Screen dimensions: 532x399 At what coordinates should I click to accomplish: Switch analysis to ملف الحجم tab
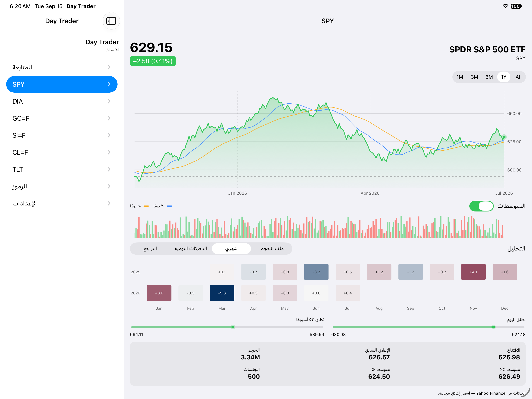click(272, 248)
